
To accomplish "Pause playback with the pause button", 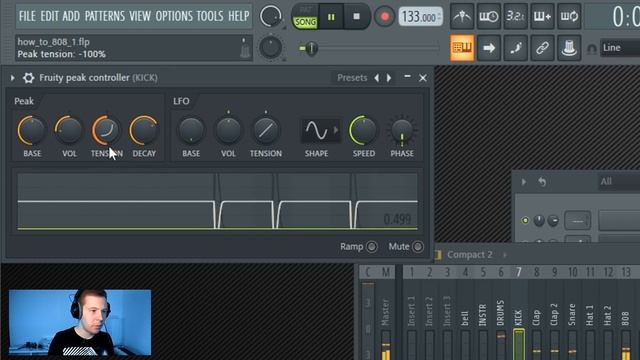I will [x=331, y=17].
